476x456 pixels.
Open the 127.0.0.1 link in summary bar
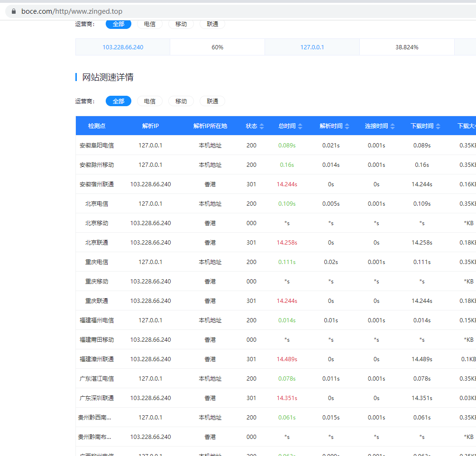[x=312, y=47]
